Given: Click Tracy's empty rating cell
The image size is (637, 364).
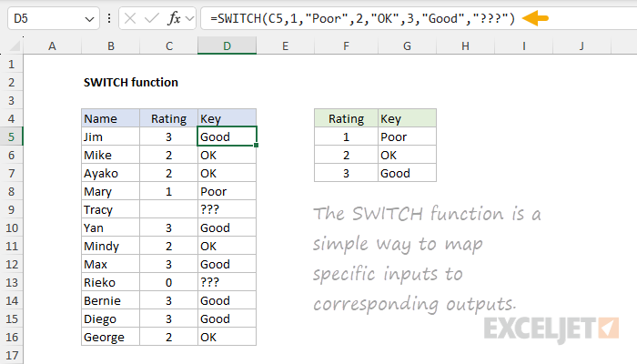Looking at the screenshot, I should pos(169,209).
